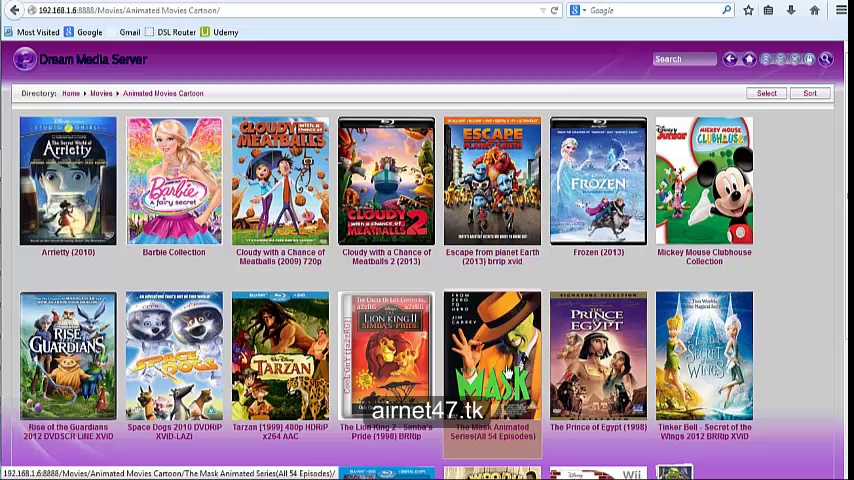The image size is (854, 480).
Task: Open the DSL Router bookmark
Action: (170, 32)
